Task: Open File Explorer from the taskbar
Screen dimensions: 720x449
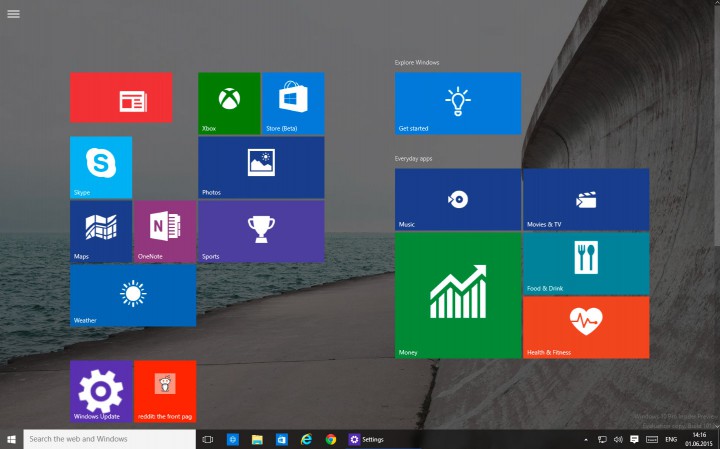Action: [257, 439]
